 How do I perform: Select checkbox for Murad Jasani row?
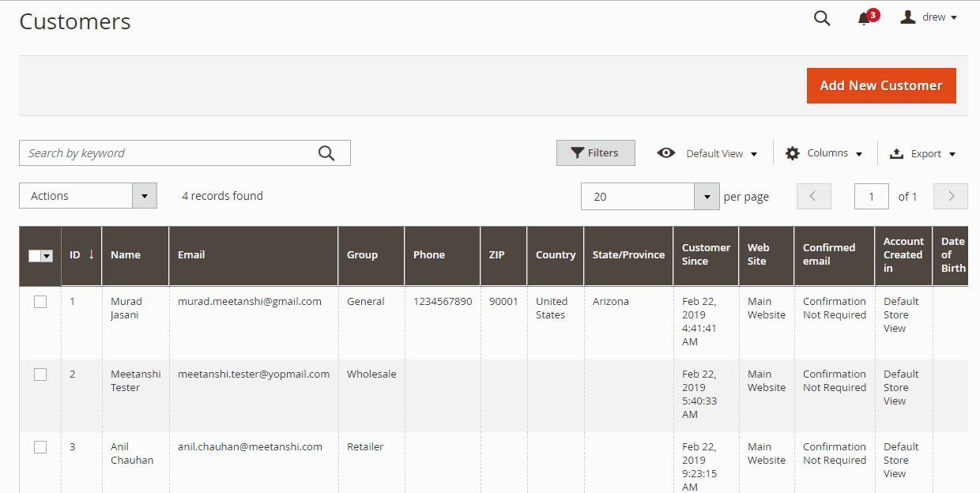click(40, 302)
